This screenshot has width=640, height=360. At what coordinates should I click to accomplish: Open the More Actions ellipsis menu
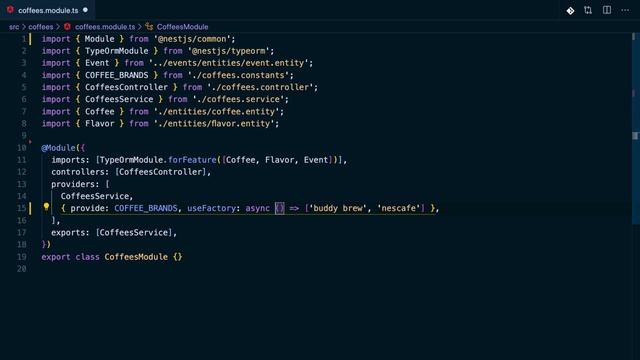point(625,10)
